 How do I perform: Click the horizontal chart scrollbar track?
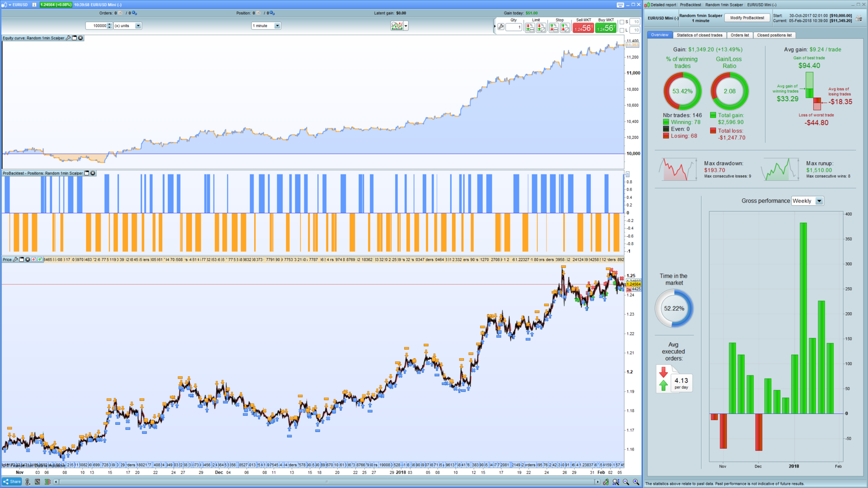click(x=325, y=482)
